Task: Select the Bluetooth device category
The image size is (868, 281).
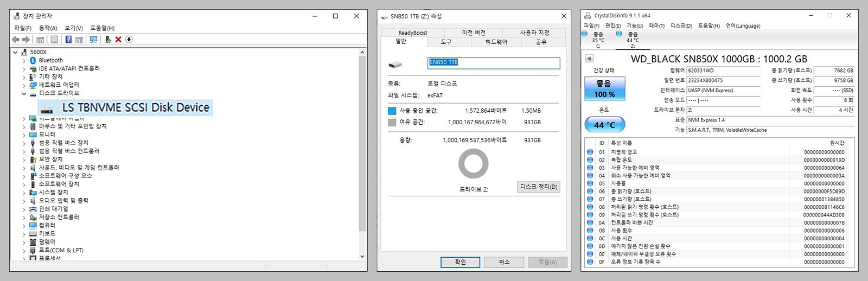Action: tap(50, 60)
